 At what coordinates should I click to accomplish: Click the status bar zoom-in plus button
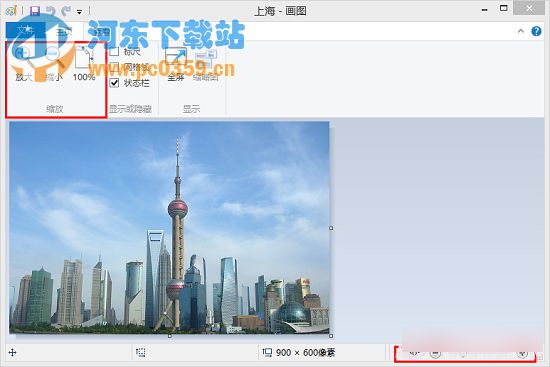[x=523, y=354]
